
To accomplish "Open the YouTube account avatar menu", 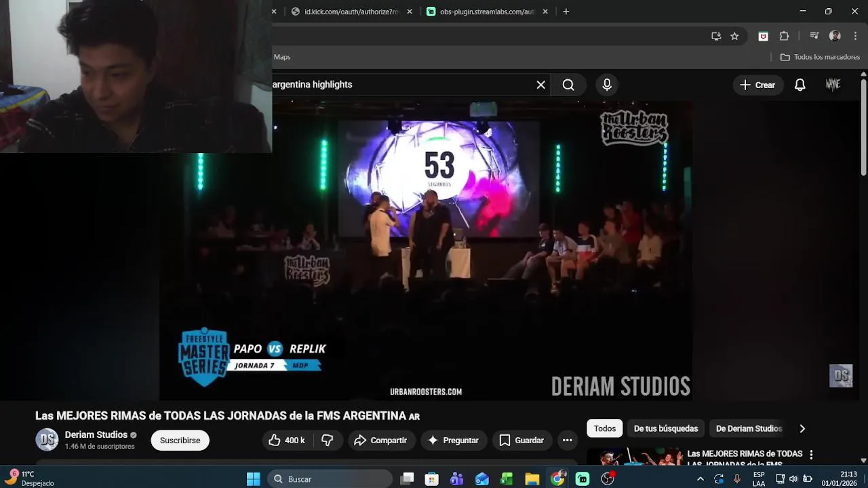I will 833,85.
